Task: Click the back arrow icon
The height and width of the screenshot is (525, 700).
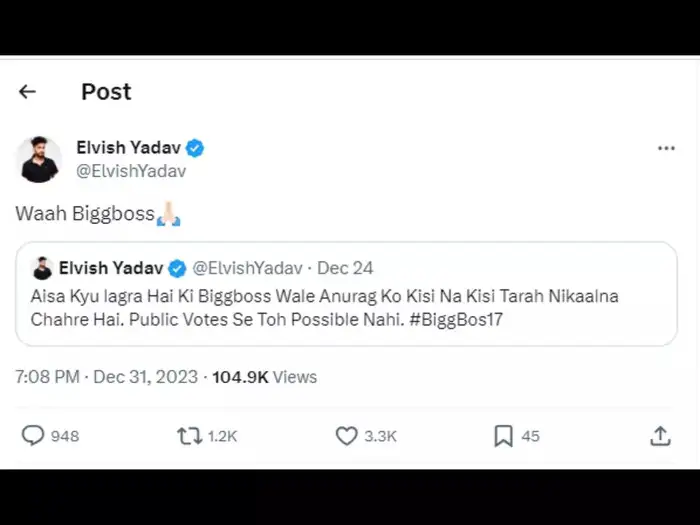Action: coord(27,92)
